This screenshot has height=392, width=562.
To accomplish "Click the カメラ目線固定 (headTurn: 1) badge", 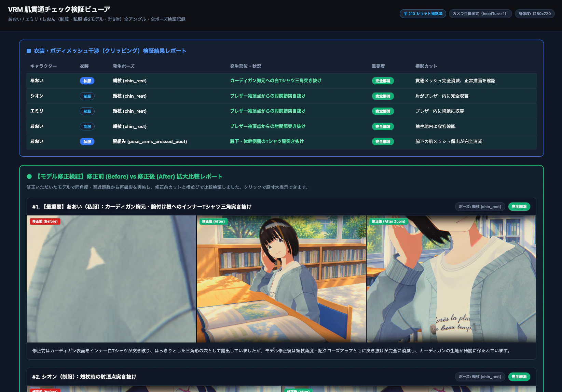I will [x=480, y=14].
